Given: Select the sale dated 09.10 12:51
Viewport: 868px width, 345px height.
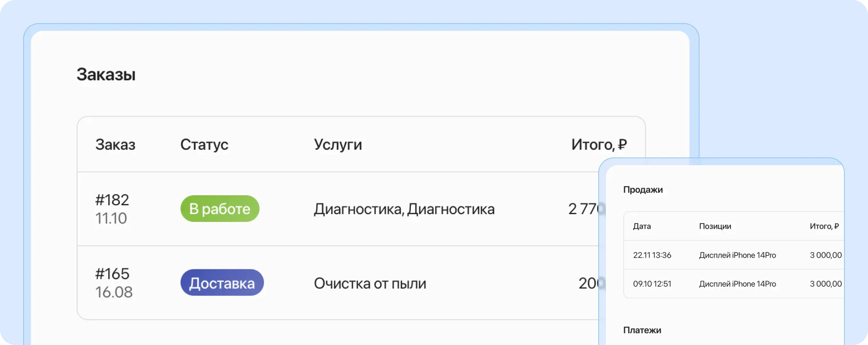Looking at the screenshot, I should pyautogui.click(x=652, y=284).
